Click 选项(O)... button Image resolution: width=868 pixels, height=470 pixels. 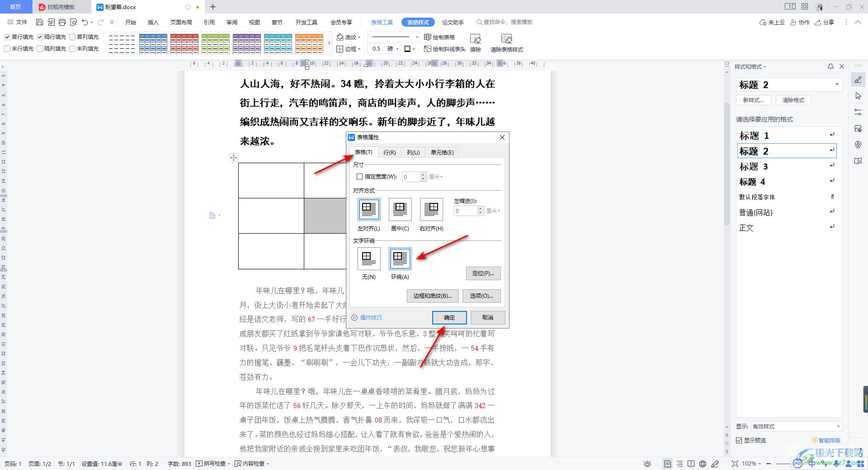(x=481, y=296)
